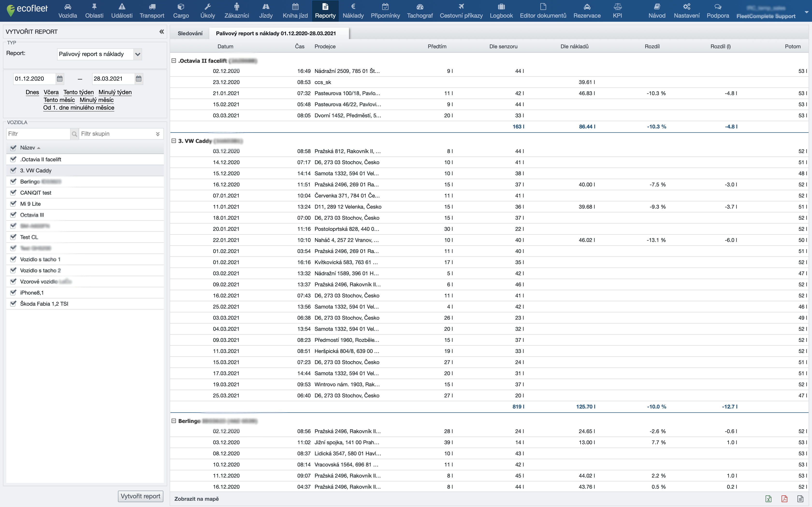
Task: Open start date calendar picker
Action: tap(60, 79)
